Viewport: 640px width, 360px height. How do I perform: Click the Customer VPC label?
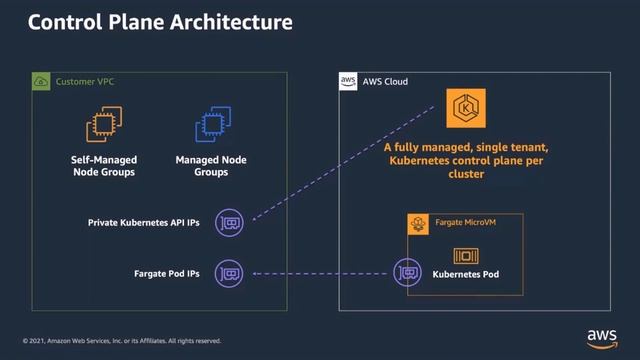[x=85, y=82]
